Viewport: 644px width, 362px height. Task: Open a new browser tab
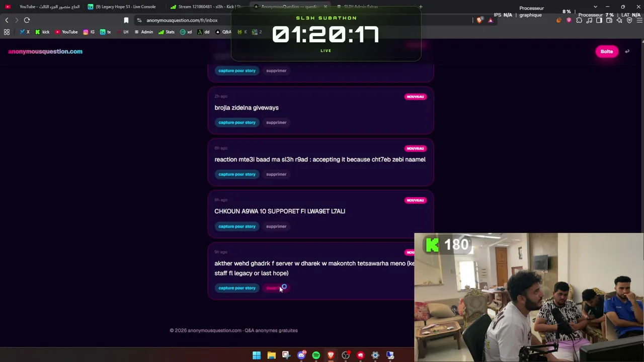point(421,7)
